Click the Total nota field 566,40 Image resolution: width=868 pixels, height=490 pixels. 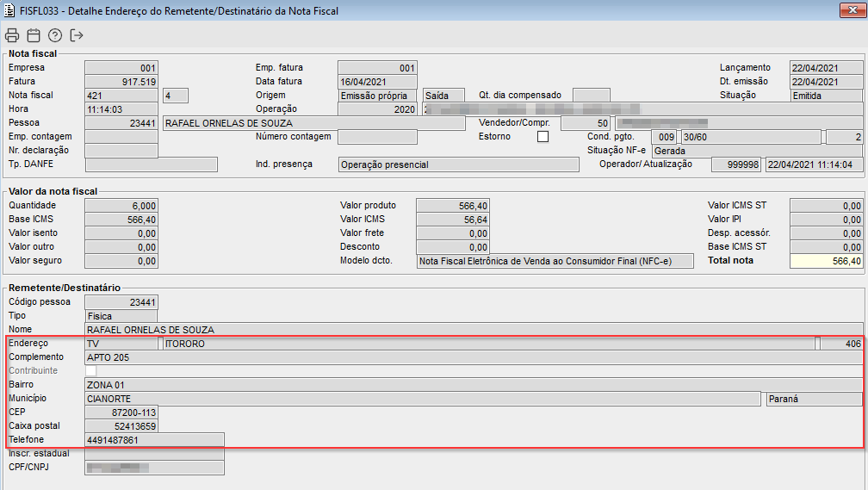click(826, 261)
